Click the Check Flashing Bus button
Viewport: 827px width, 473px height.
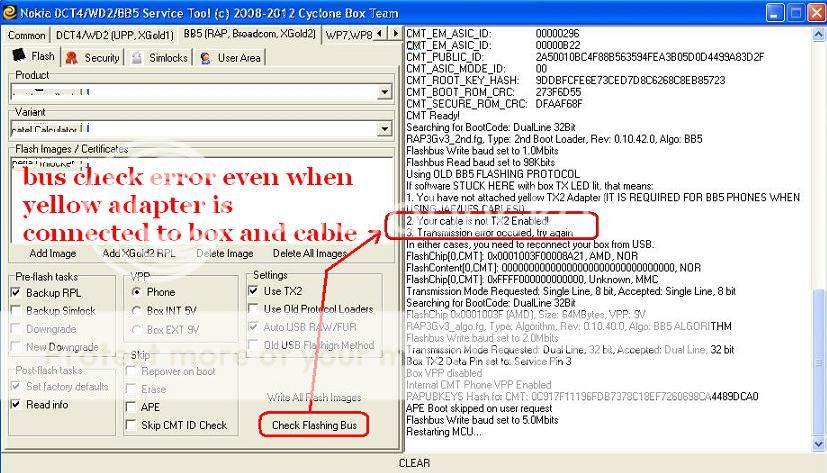tap(314, 425)
